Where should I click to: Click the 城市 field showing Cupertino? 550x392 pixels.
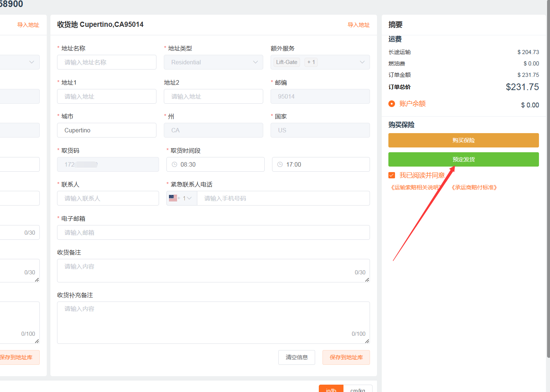[107, 130]
